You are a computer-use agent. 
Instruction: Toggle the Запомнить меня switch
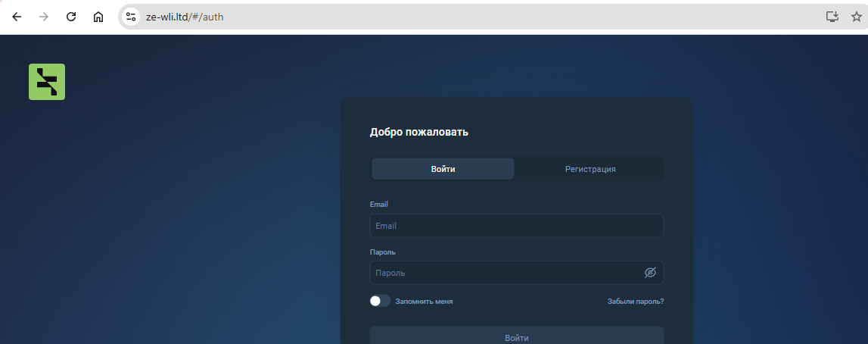point(381,301)
